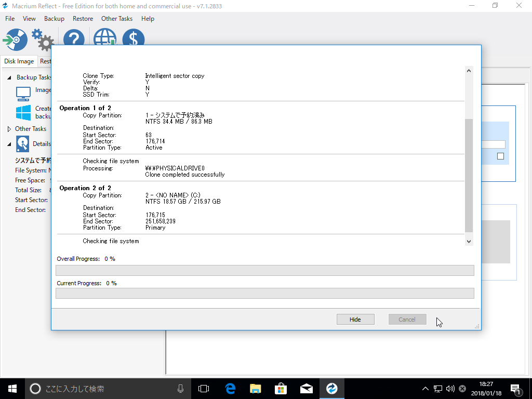Click the Windows logo backup task icon
532x399 pixels.
point(23,113)
